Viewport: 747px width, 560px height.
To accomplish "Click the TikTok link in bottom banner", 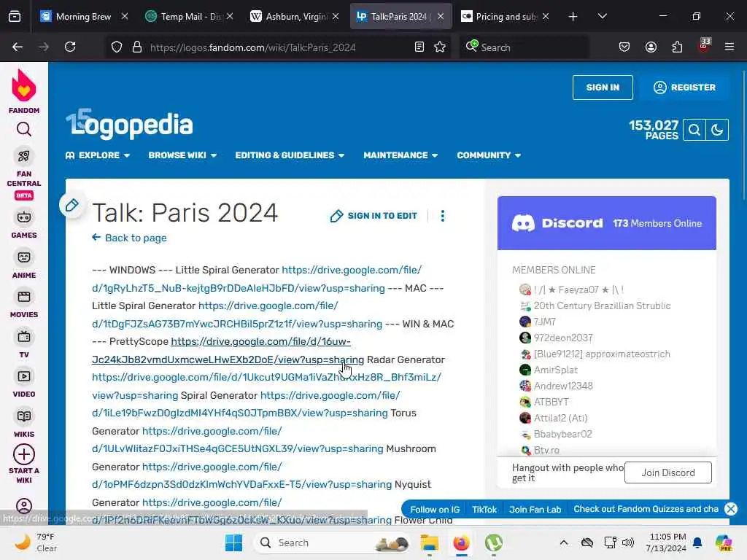I will (x=484, y=509).
